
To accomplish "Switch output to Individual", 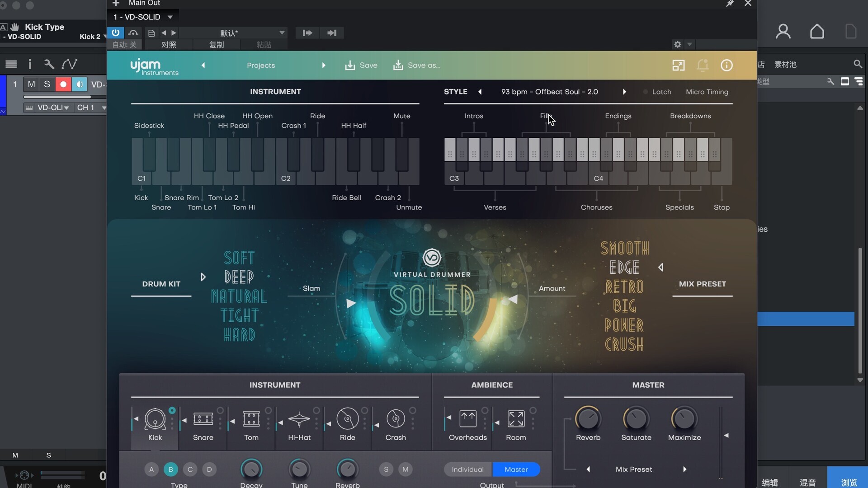I will click(x=467, y=469).
